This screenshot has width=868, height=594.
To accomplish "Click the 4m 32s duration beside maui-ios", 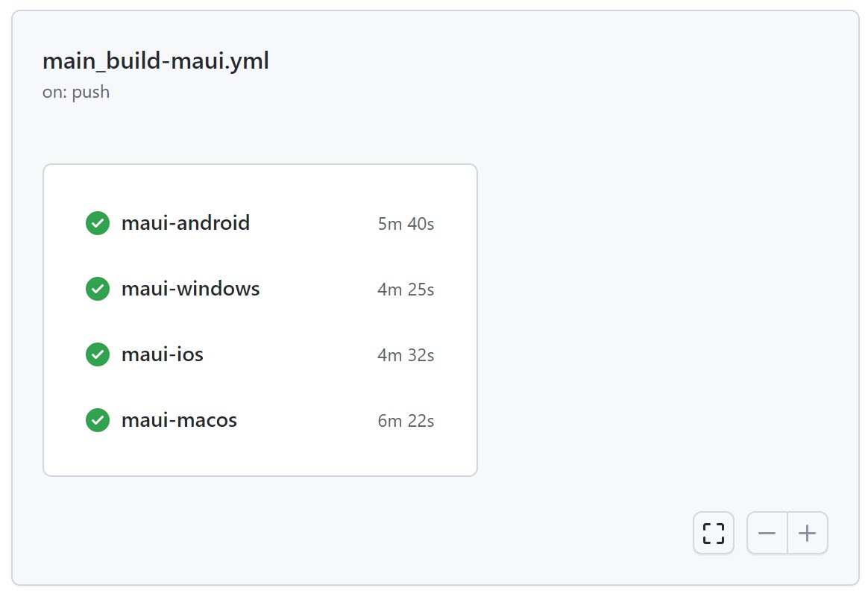I will pyautogui.click(x=405, y=355).
